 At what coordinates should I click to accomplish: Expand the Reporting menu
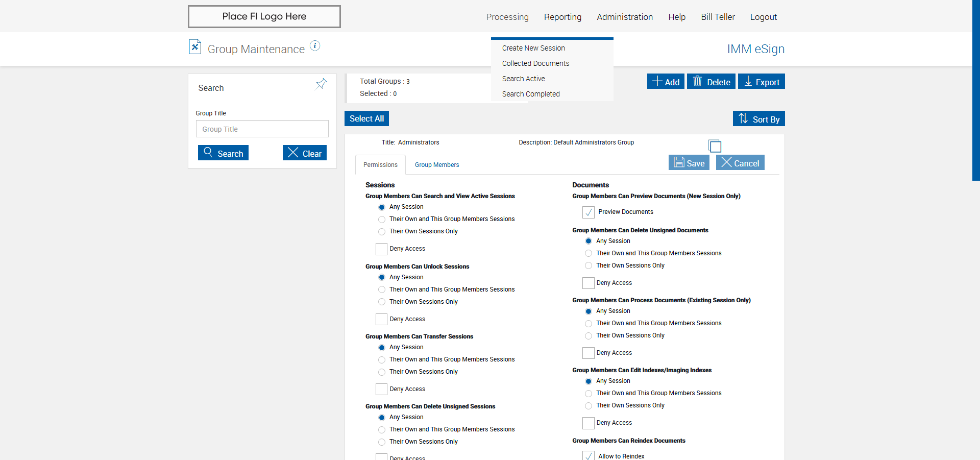562,17
